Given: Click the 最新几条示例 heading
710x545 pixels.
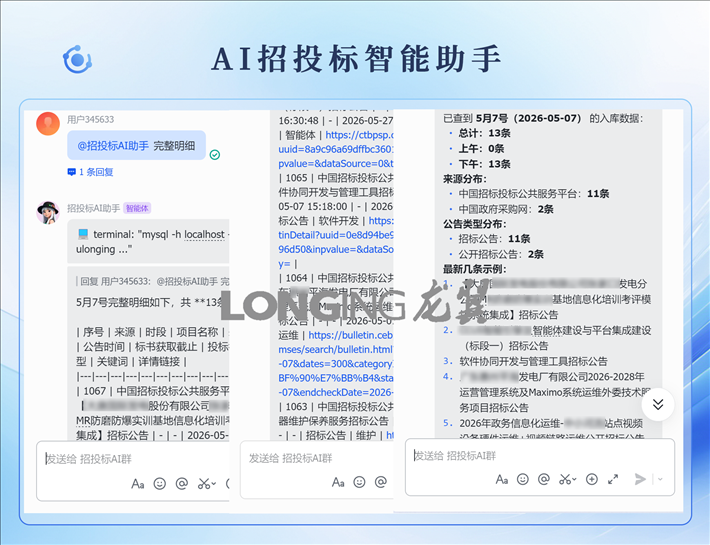Looking at the screenshot, I should [x=475, y=269].
